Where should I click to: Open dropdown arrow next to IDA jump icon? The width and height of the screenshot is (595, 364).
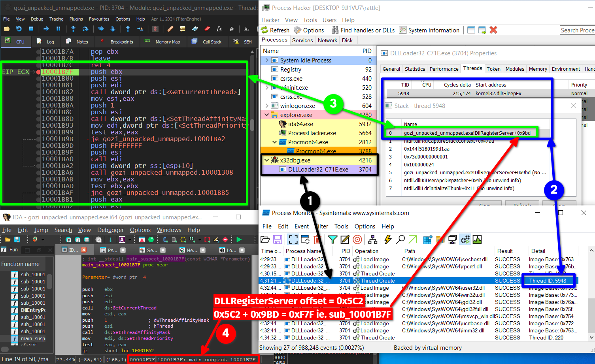(43, 240)
